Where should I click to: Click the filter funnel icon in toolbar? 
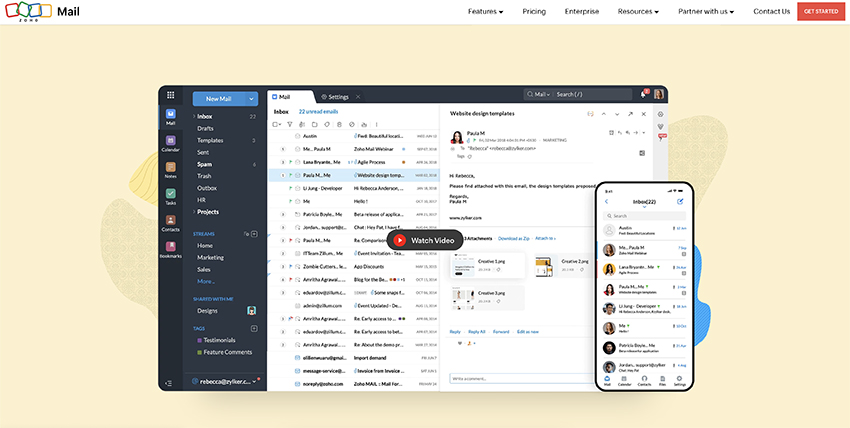point(289,125)
